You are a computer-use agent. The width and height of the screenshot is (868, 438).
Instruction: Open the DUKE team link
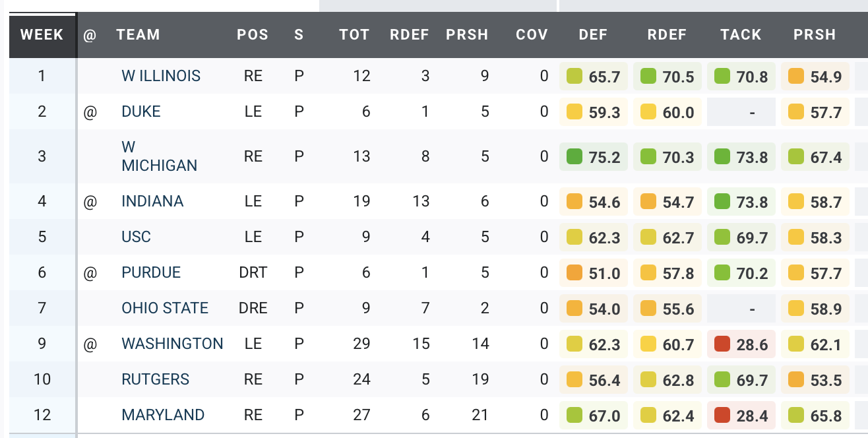(141, 111)
